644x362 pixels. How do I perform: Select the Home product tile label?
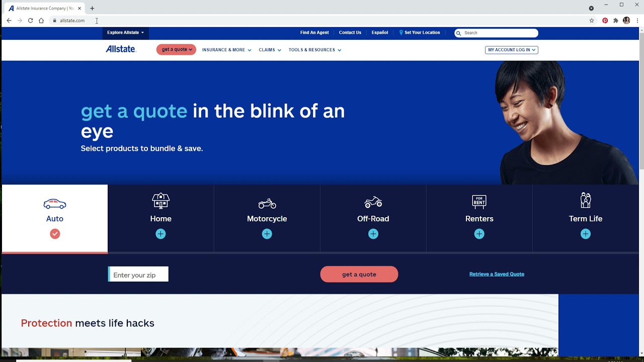click(x=160, y=219)
